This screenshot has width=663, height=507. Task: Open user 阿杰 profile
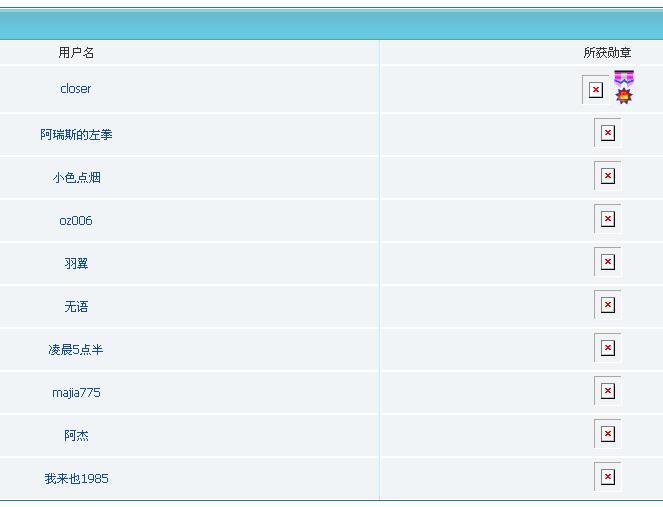tap(76, 436)
